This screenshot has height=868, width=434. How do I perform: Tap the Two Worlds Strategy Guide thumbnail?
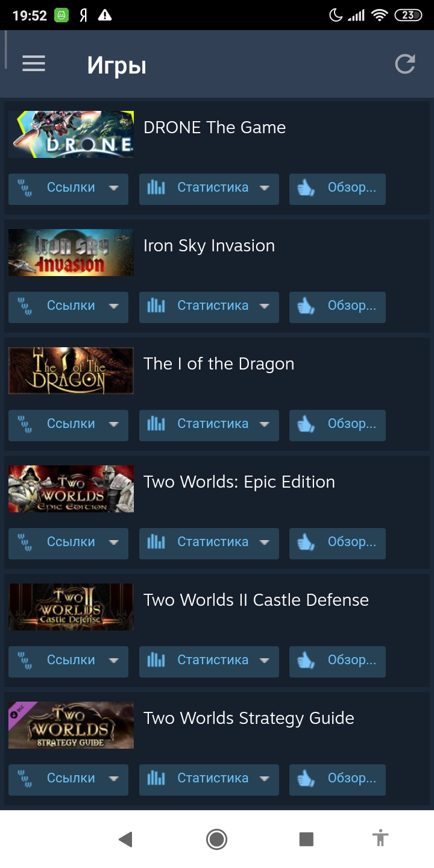click(71, 725)
